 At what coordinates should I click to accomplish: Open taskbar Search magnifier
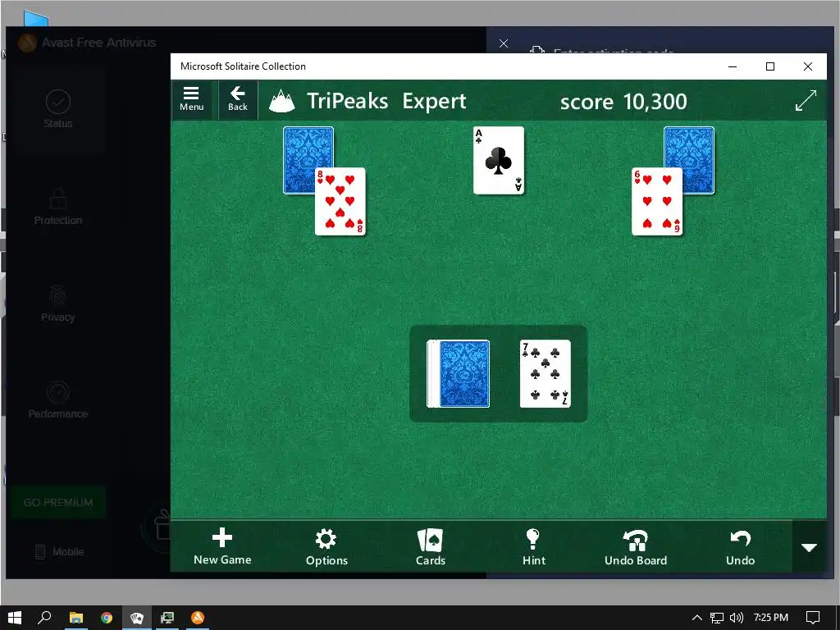pos(44,618)
